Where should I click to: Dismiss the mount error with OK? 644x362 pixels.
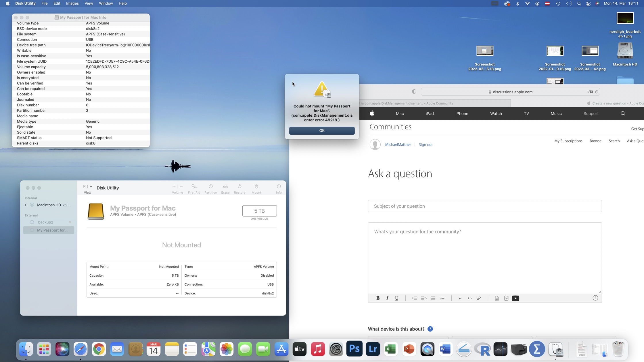322,130
